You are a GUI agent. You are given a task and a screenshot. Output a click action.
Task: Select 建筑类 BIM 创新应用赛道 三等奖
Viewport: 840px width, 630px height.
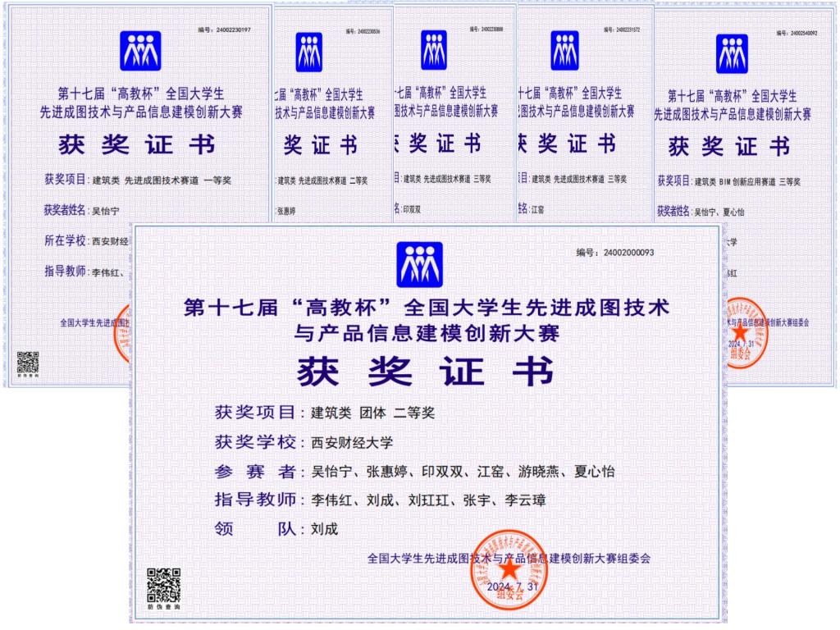[x=748, y=182]
